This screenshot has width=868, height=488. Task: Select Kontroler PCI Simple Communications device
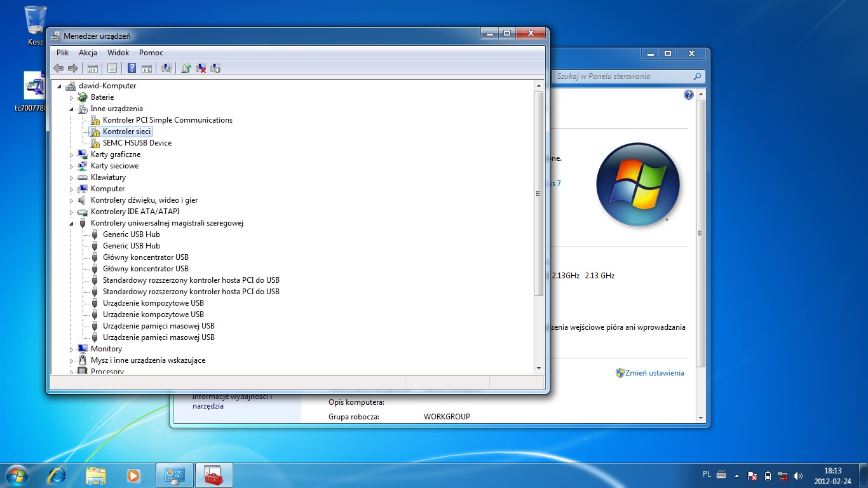coord(168,120)
